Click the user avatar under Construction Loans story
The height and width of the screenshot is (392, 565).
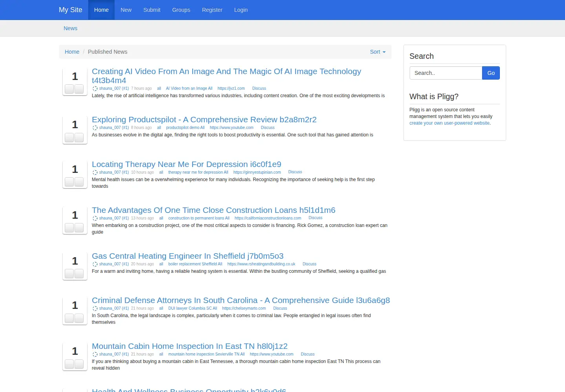[95, 218]
